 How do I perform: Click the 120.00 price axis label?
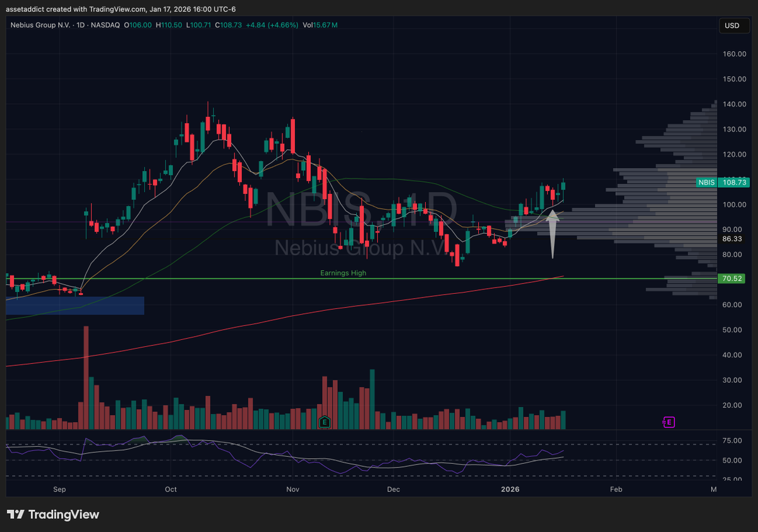733,154
